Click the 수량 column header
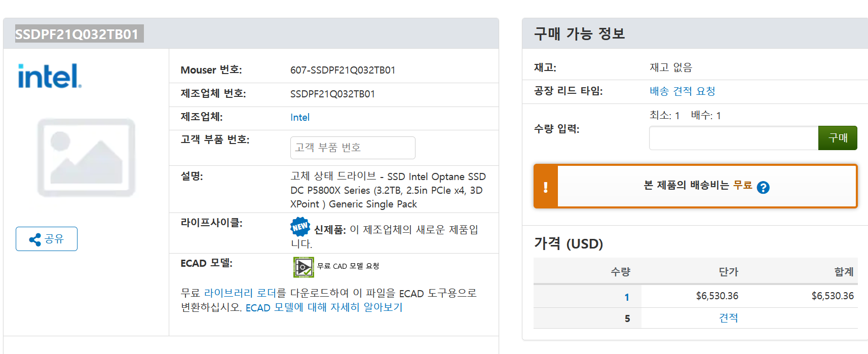 click(620, 272)
